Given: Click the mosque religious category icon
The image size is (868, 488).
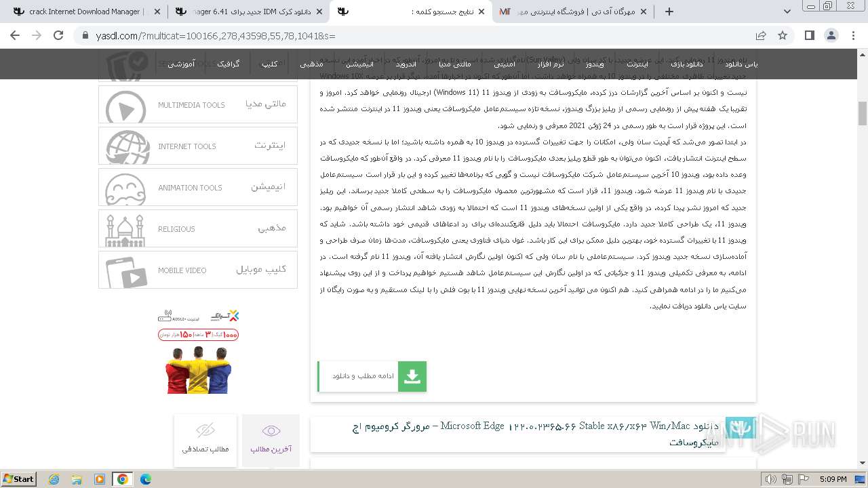Looking at the screenshot, I should coord(125,230).
